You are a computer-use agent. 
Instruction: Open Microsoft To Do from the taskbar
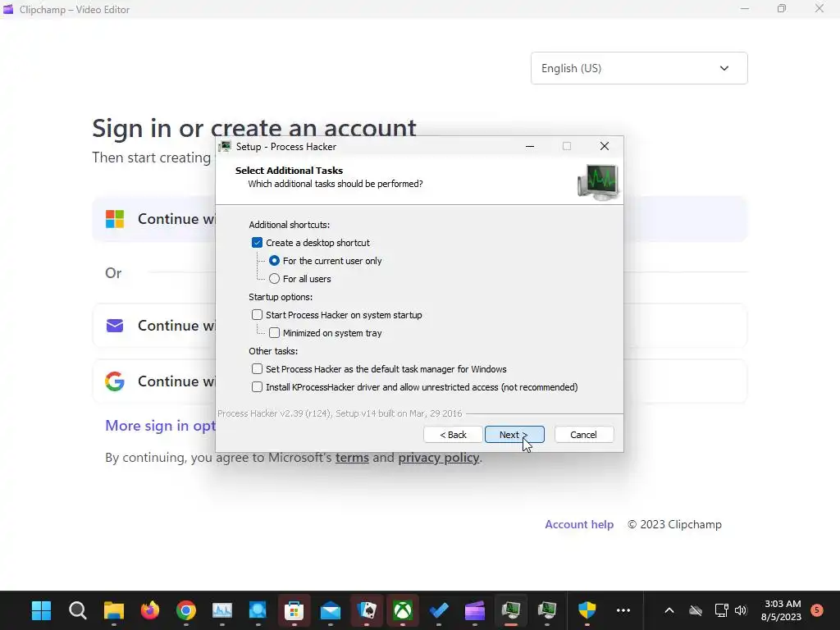(x=439, y=610)
